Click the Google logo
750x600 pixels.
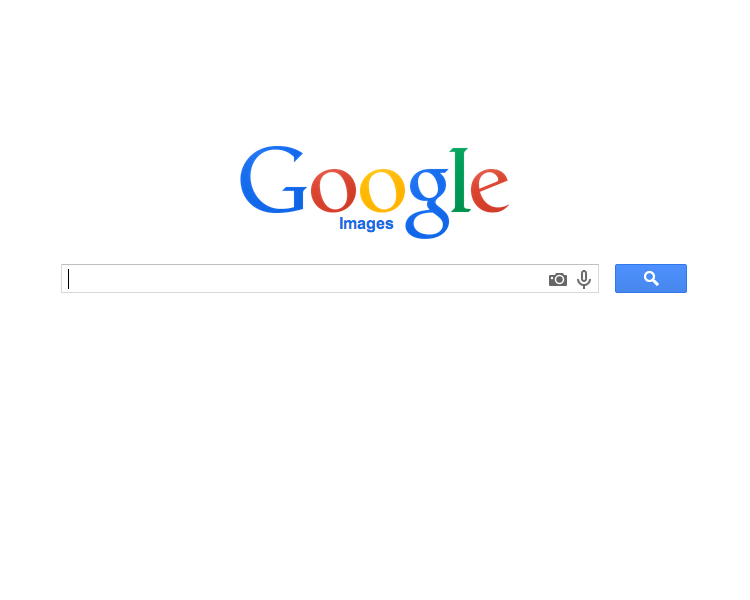coord(374,192)
